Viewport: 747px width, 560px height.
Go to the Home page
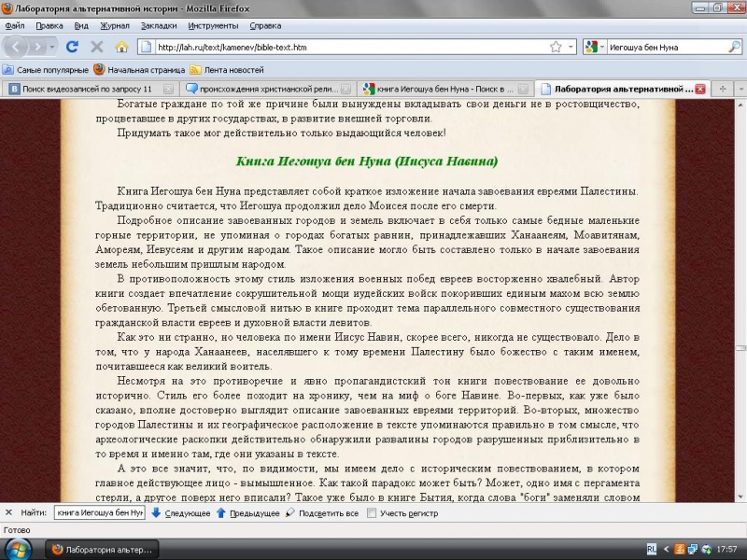(x=121, y=46)
